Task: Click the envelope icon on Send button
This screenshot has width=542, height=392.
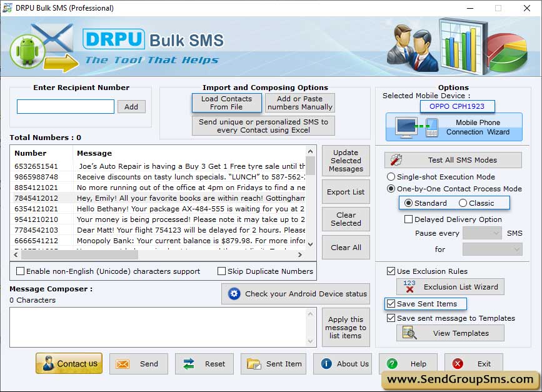Action: 123,364
